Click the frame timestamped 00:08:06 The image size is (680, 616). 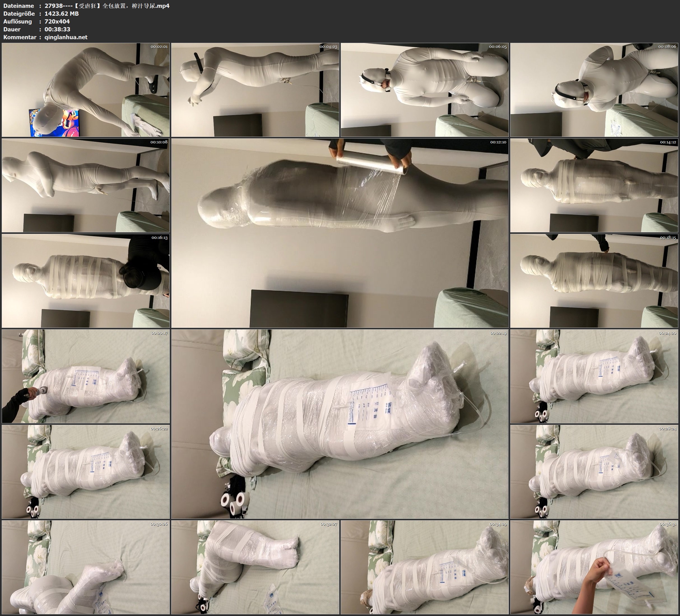[x=594, y=90]
